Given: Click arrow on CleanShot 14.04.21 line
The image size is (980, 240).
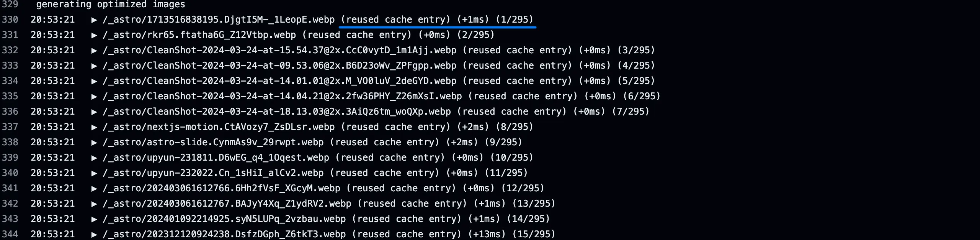Looking at the screenshot, I should click(x=94, y=97).
